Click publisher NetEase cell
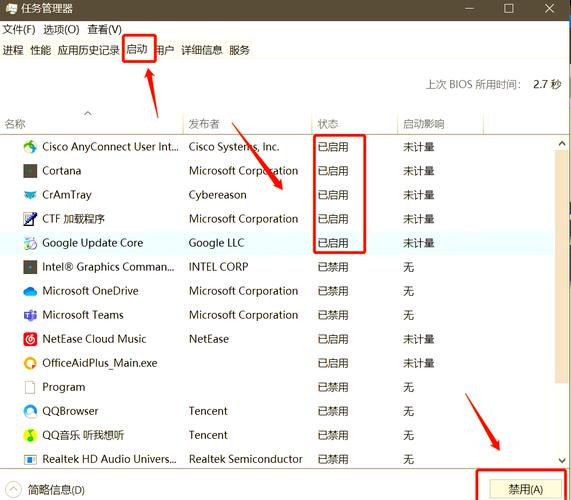 (x=209, y=339)
